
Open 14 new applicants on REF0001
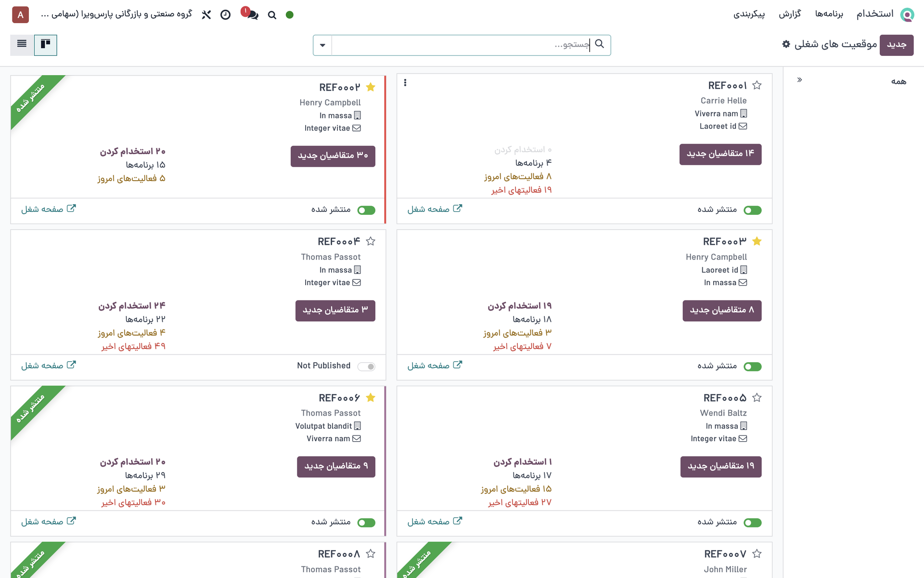(x=720, y=154)
